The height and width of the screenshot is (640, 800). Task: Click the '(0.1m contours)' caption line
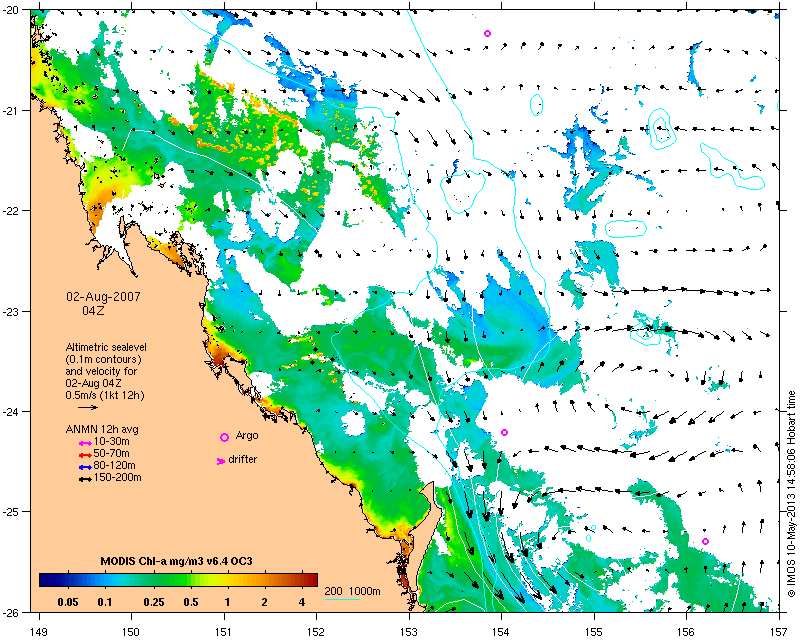pyautogui.click(x=104, y=359)
